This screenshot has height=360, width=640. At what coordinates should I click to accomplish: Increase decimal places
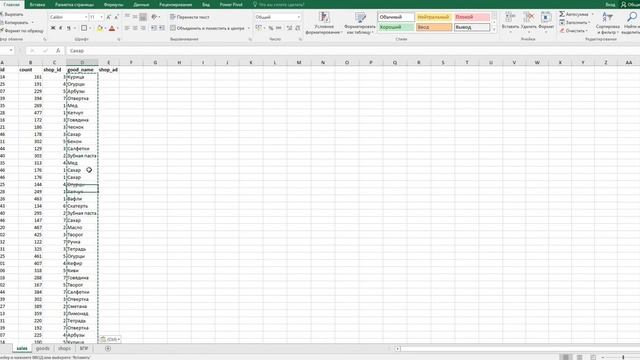289,28
